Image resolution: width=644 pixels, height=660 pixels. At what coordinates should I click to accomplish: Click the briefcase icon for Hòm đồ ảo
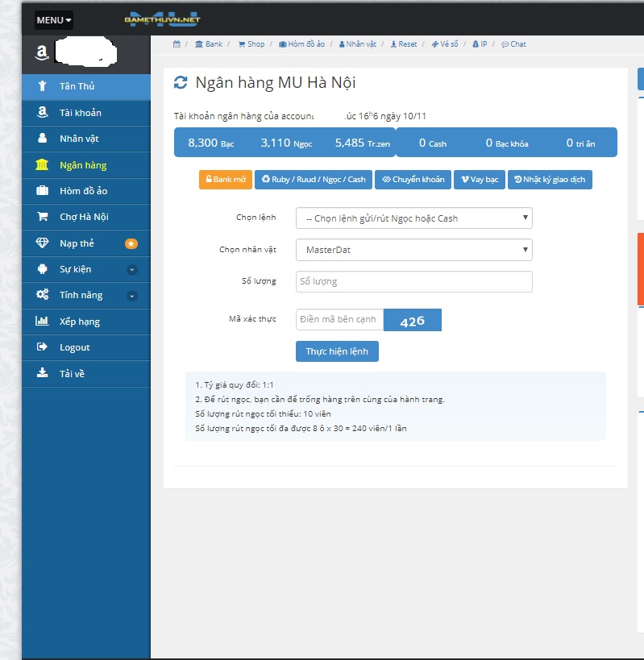[x=42, y=191]
